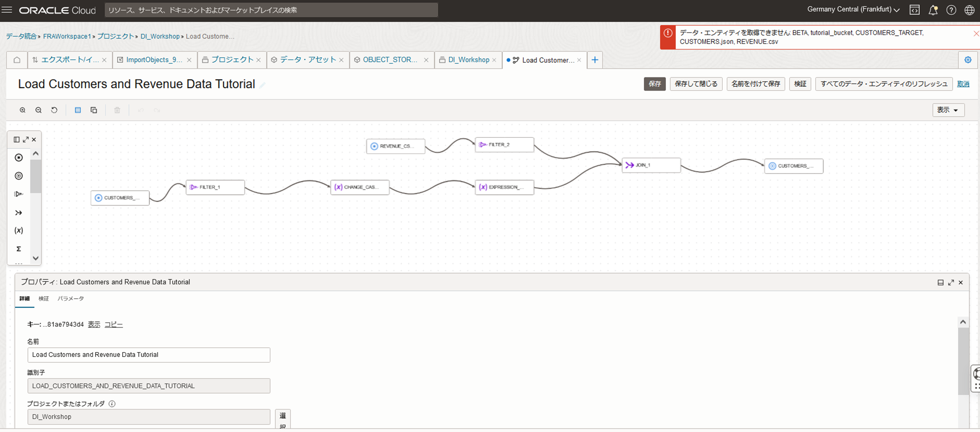This screenshot has height=432, width=980.
Task: Pick the Join operator from the palette
Action: 19,213
